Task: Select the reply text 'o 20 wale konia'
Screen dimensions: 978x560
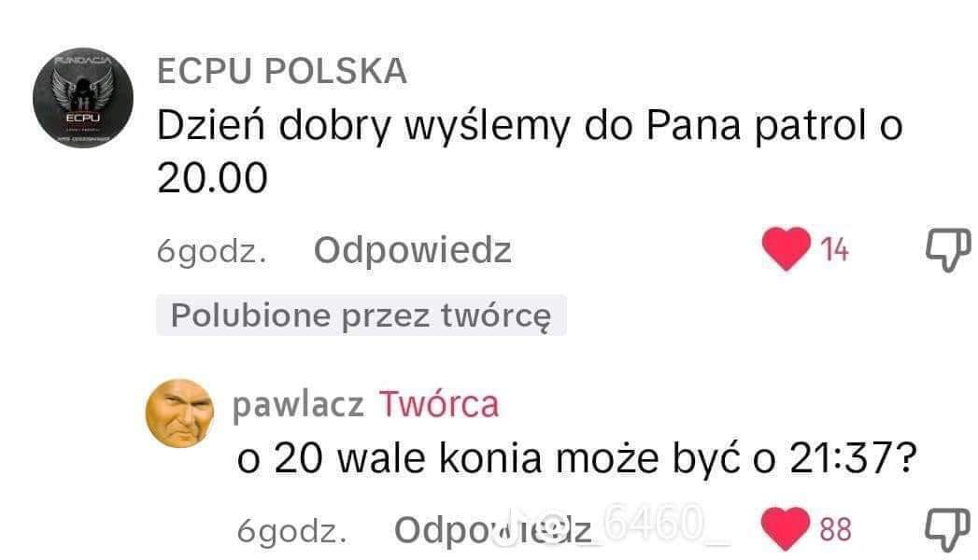Action: (x=390, y=458)
